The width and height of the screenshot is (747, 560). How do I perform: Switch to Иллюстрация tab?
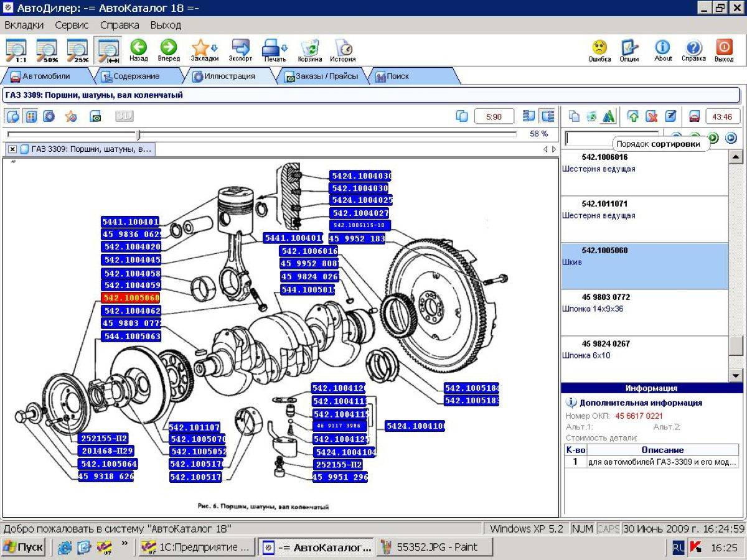click(x=230, y=76)
